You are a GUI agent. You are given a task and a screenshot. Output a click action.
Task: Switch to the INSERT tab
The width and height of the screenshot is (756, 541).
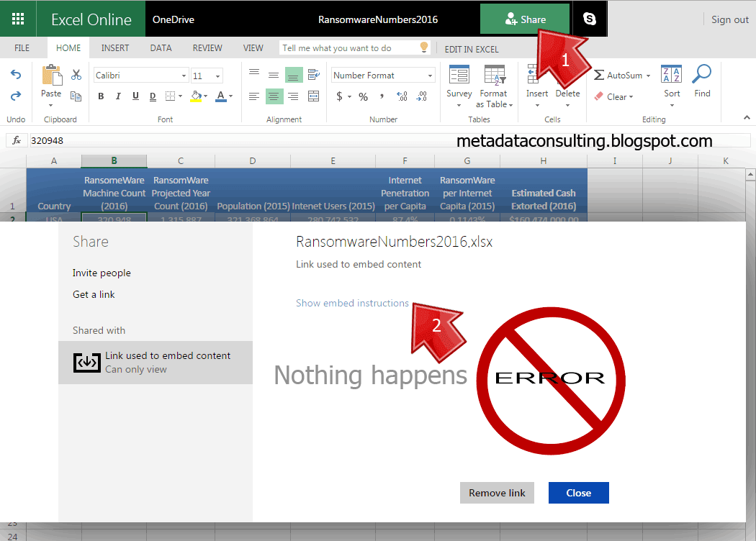[115, 48]
